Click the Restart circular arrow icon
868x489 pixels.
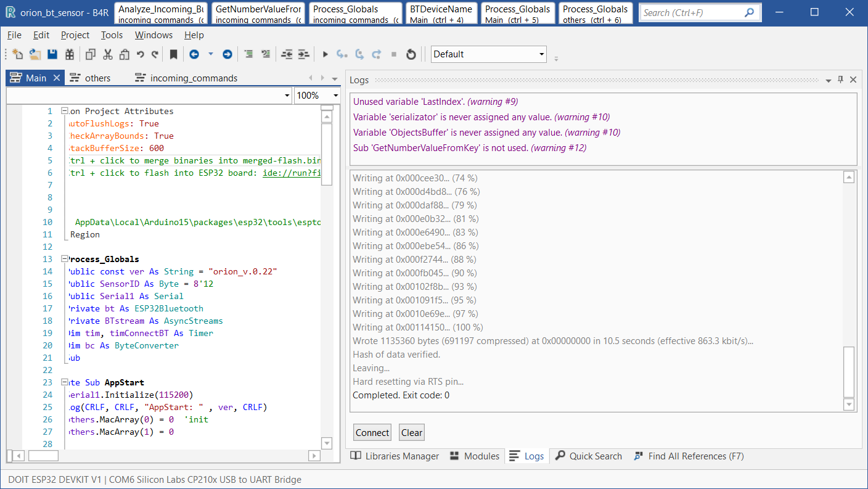pos(411,54)
